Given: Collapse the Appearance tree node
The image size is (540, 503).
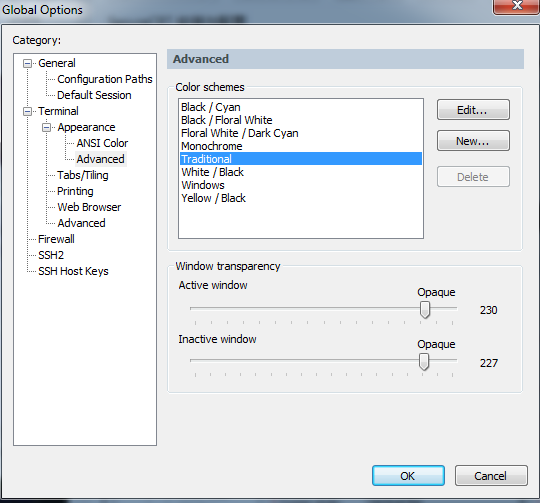Looking at the screenshot, I should point(46,127).
